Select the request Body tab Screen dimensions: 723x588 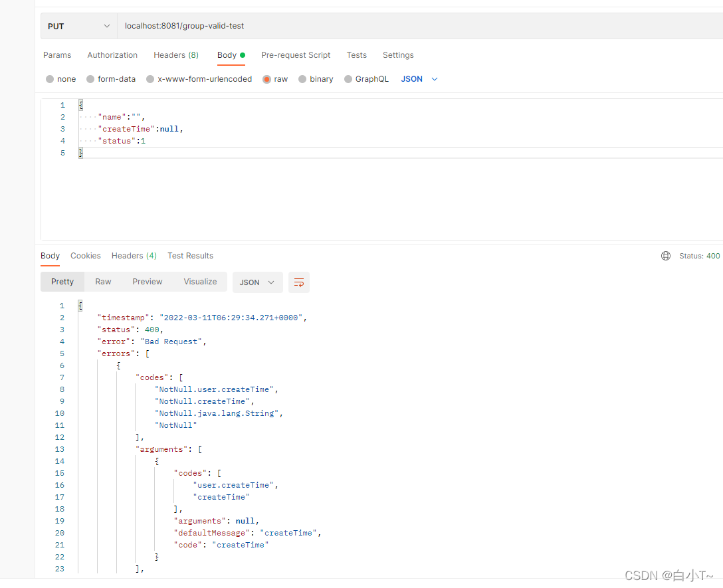pyautogui.click(x=231, y=55)
